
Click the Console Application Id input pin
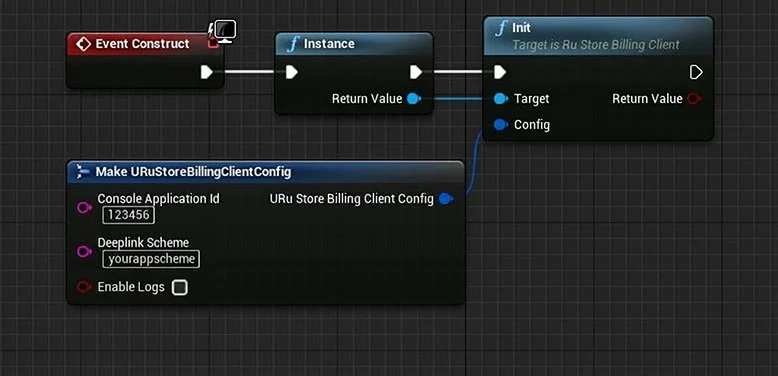84,207
